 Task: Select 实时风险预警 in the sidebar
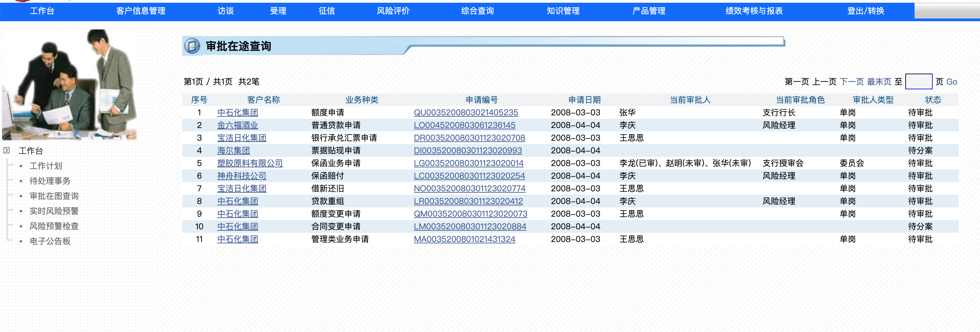point(54,211)
